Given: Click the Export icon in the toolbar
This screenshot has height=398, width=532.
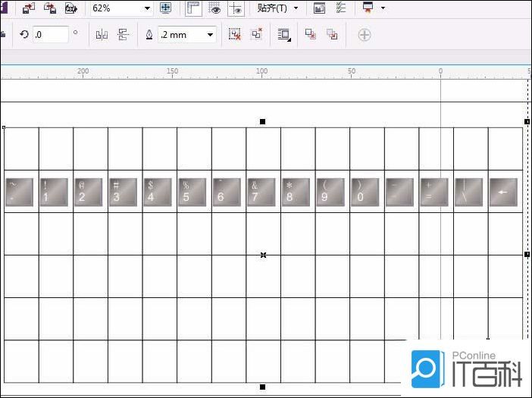Looking at the screenshot, I should [50, 8].
